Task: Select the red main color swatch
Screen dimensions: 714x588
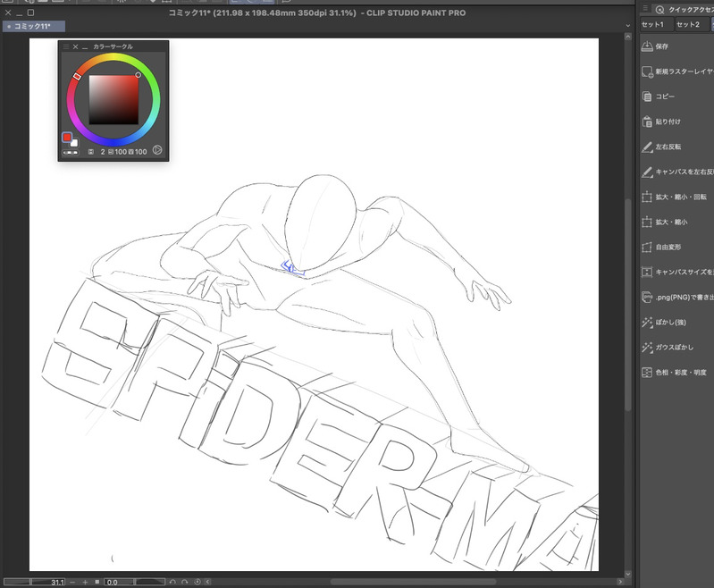Action: (x=67, y=137)
